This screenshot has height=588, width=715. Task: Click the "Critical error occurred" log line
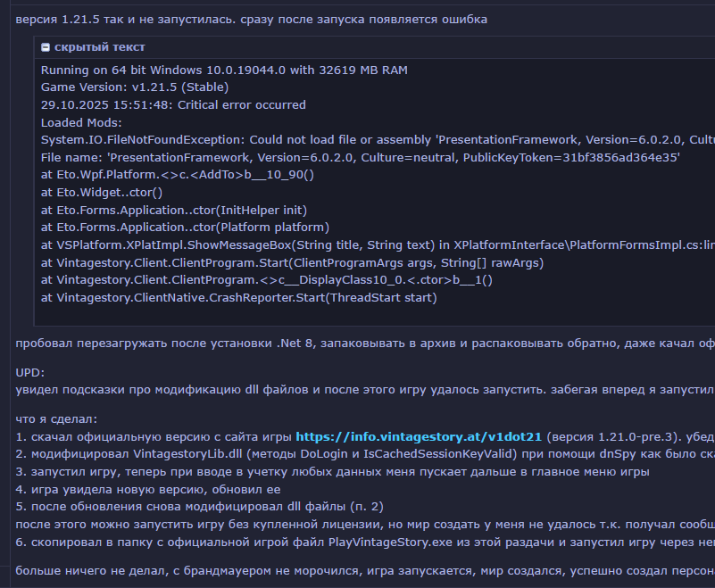[173, 105]
